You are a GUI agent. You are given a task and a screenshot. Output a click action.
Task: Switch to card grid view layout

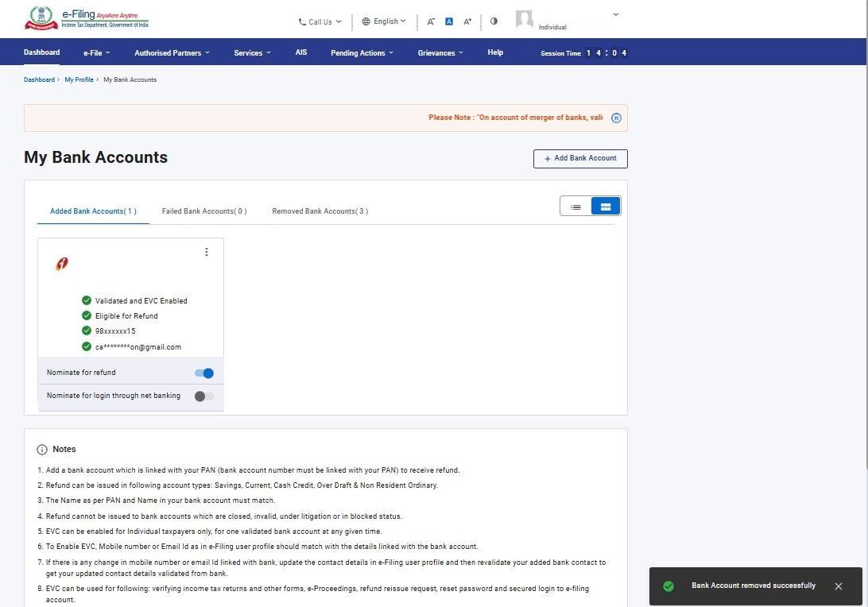pos(606,207)
